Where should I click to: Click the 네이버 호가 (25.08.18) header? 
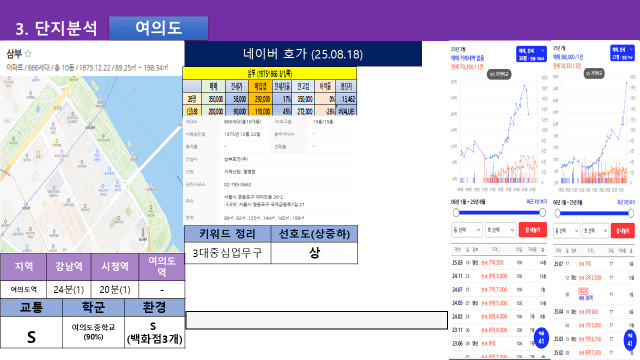pos(303,54)
